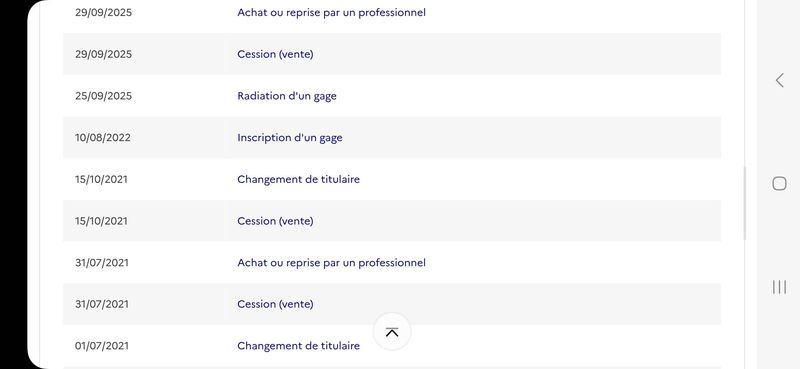This screenshot has height=369, width=800.
Task: Open Changement de titulaire dated 01/07/2021
Action: (x=392, y=346)
